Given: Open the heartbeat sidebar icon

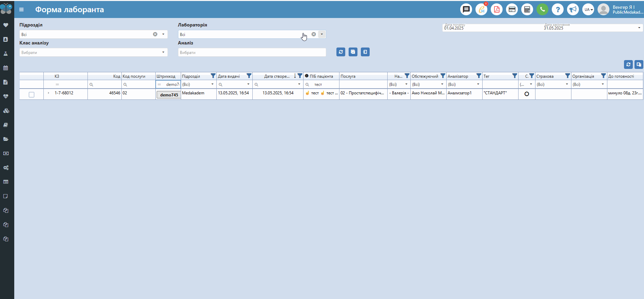Looking at the screenshot, I should pos(6,96).
